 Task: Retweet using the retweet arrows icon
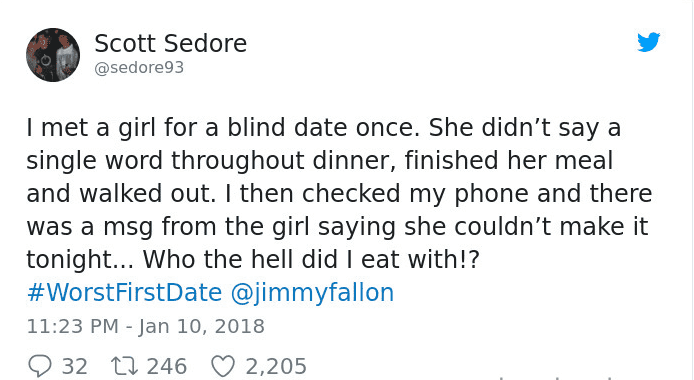click(x=124, y=366)
